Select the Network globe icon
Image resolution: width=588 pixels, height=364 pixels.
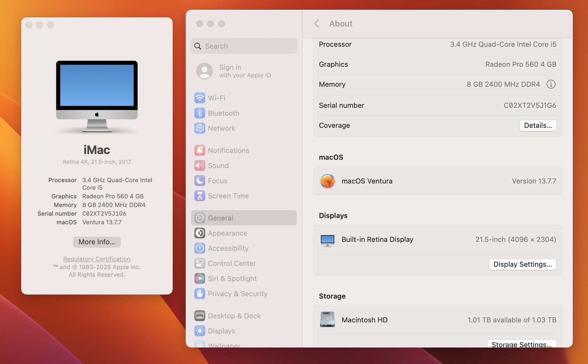[x=200, y=128]
